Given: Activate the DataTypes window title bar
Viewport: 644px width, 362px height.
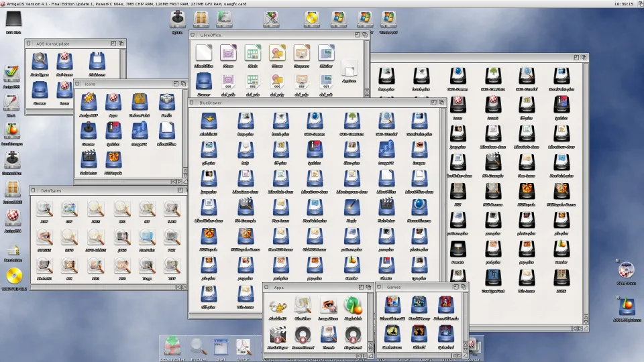Looking at the screenshot, I should [x=101, y=190].
